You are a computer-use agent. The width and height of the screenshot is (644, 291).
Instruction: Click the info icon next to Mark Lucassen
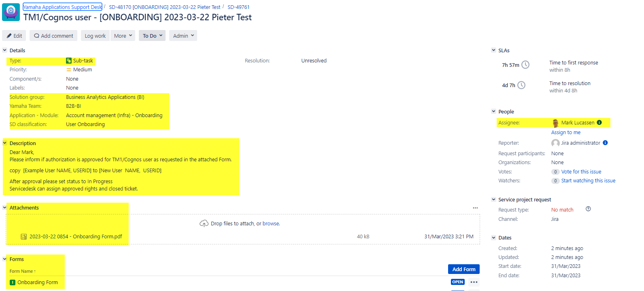point(599,122)
